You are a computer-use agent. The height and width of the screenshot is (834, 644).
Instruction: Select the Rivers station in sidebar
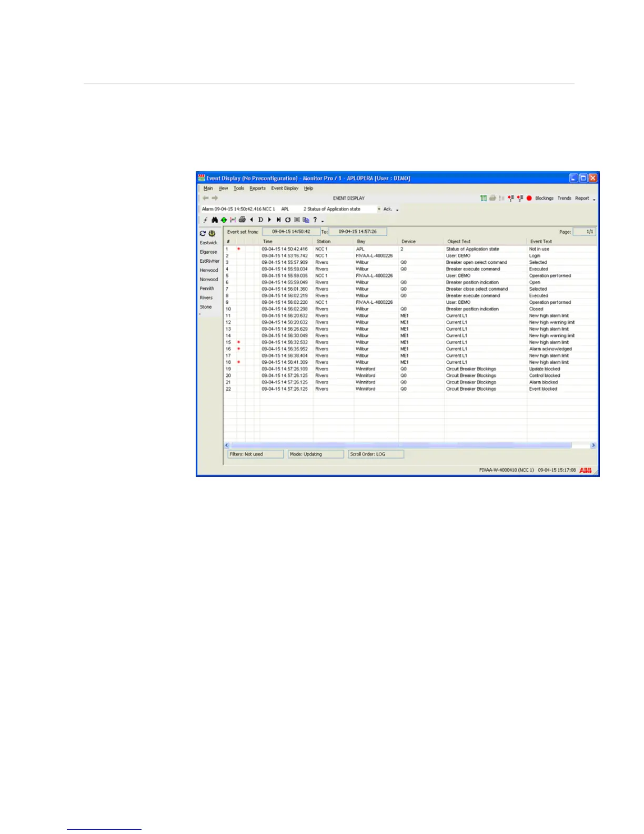tap(206, 298)
